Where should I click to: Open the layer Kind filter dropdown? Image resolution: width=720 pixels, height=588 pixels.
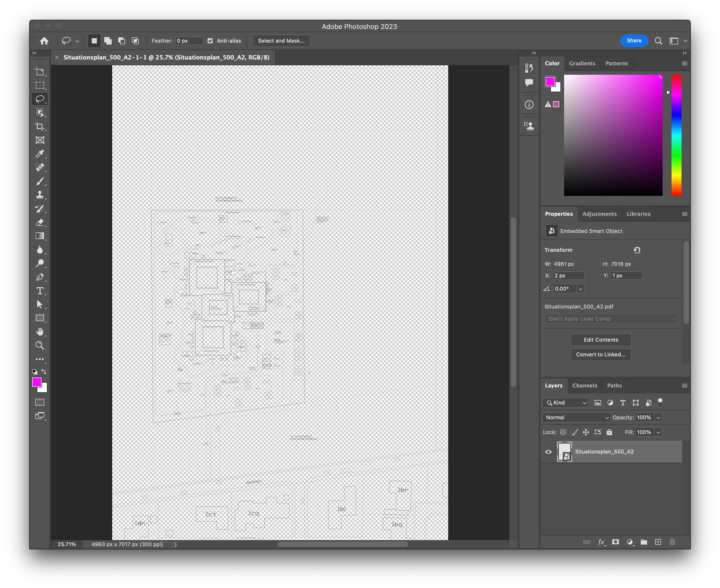(x=565, y=402)
